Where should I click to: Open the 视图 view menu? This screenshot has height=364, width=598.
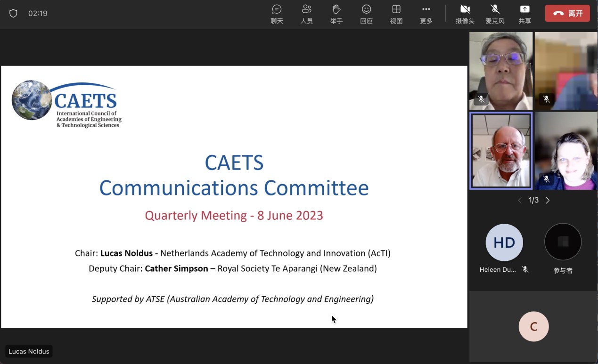pos(396,13)
